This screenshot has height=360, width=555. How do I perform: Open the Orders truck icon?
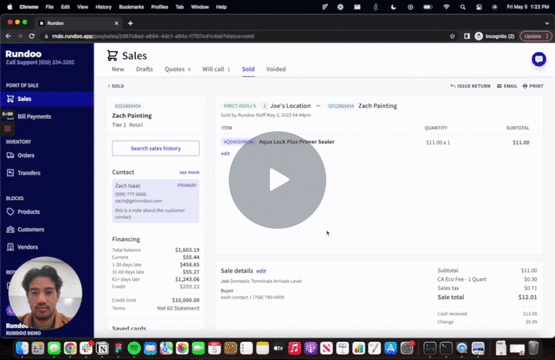coord(10,155)
